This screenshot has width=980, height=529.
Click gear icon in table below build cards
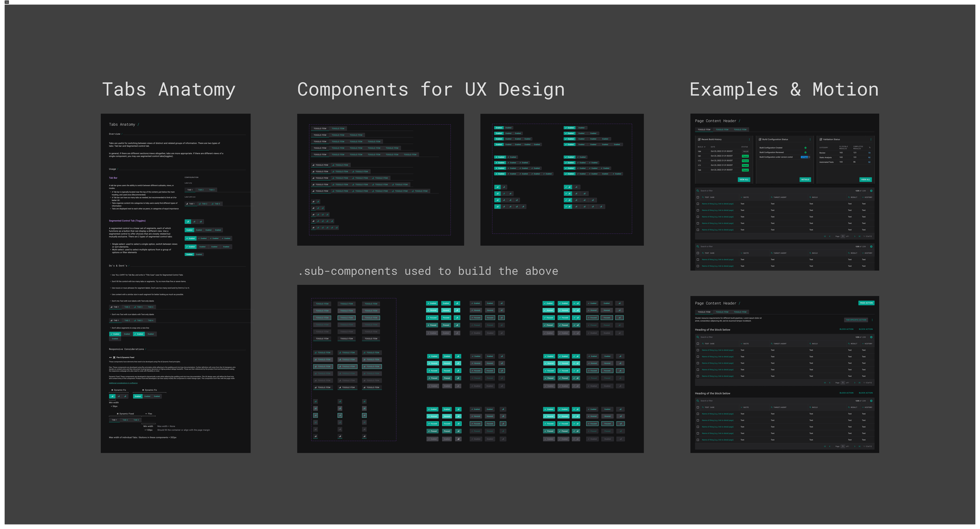click(871, 191)
